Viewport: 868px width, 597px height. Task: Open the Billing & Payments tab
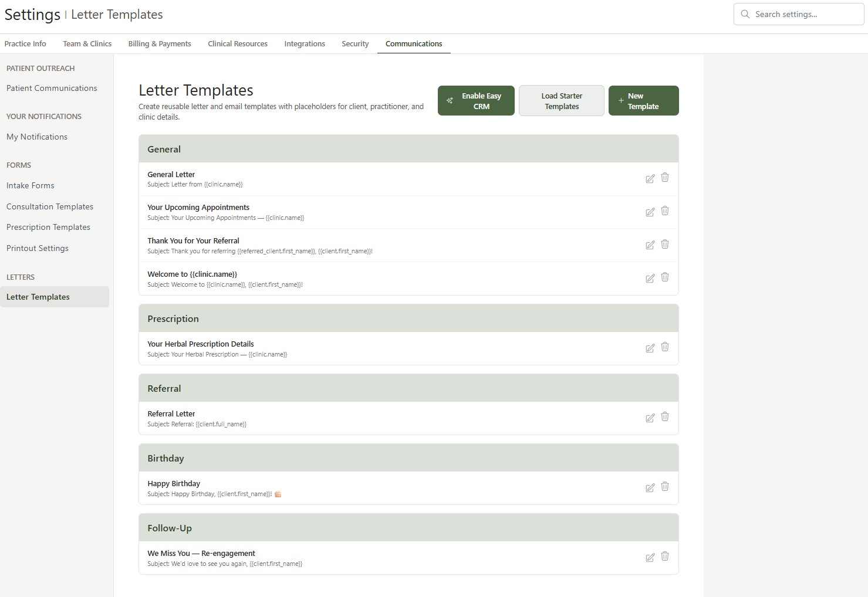pos(159,43)
